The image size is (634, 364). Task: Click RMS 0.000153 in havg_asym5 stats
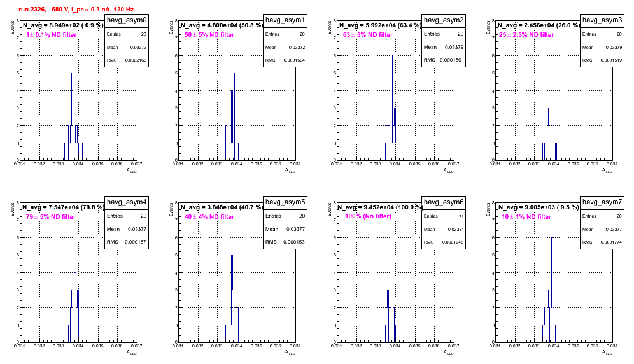point(285,242)
